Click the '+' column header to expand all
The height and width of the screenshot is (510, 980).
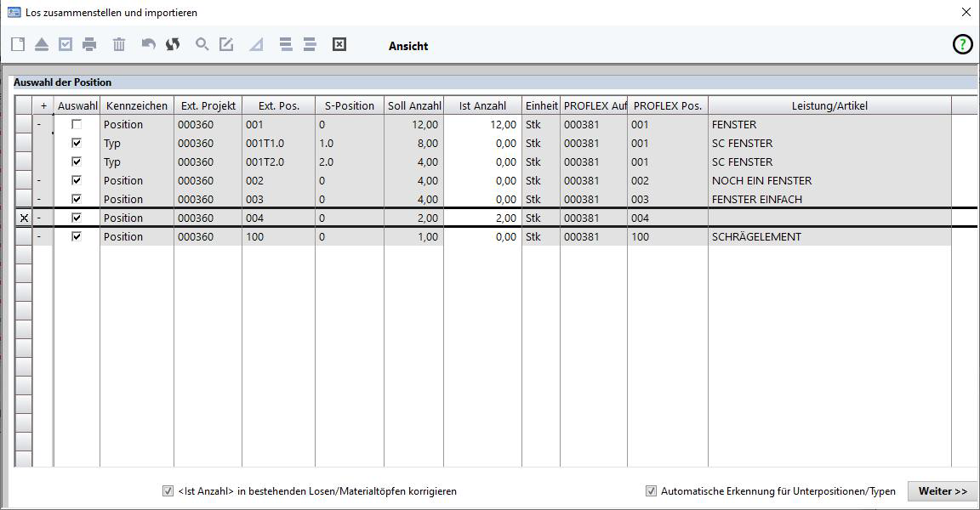click(x=43, y=106)
